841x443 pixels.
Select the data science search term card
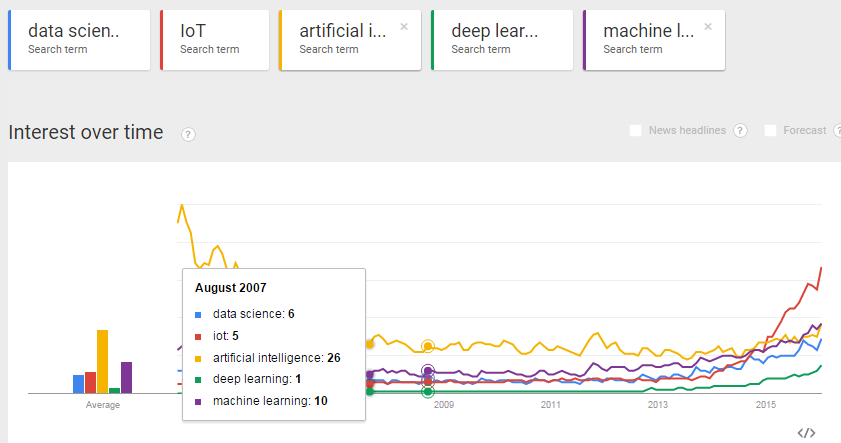point(79,40)
